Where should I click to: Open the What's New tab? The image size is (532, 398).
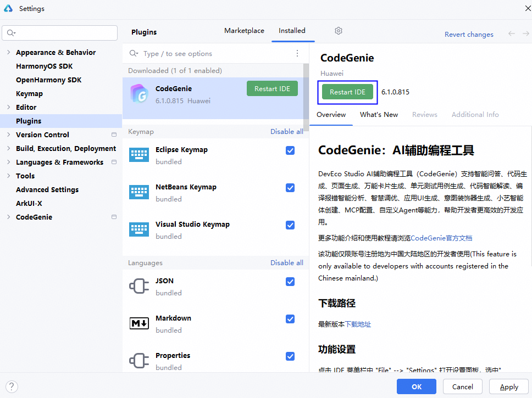379,115
